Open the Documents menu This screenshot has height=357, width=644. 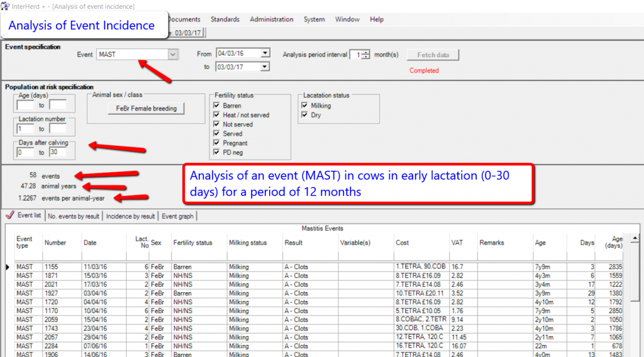[184, 19]
